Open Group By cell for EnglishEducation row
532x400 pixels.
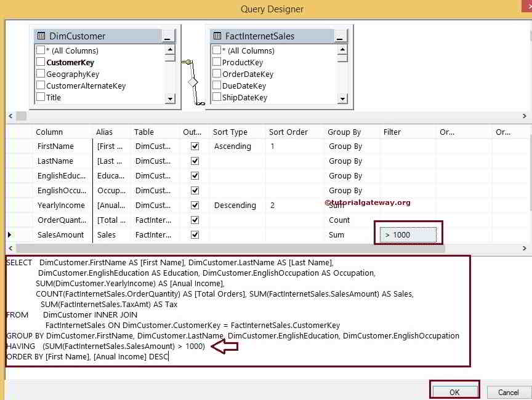352,175
